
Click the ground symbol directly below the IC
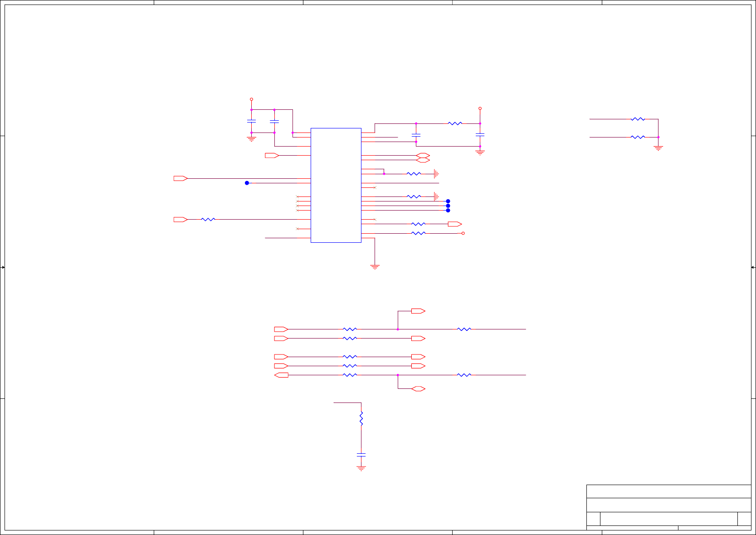pyautogui.click(x=375, y=267)
